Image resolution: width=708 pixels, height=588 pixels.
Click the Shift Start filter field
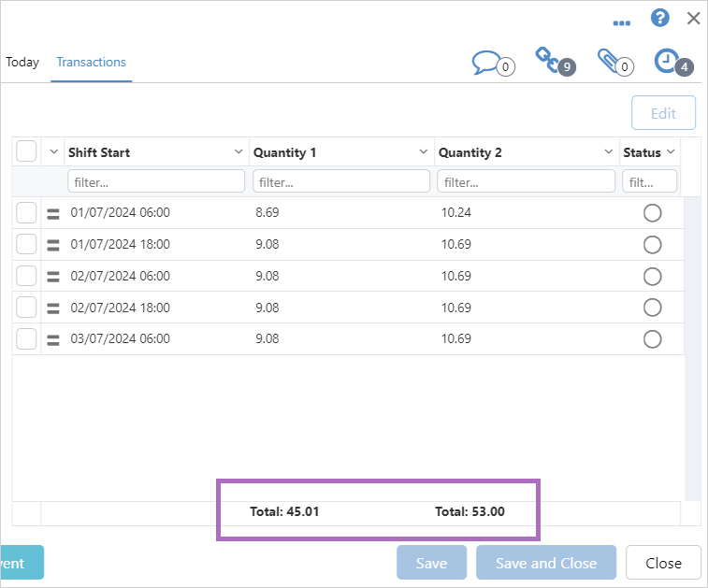pyautogui.click(x=156, y=181)
